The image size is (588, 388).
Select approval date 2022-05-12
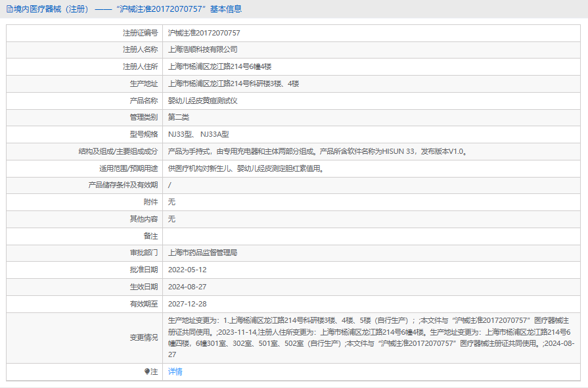tap(187, 270)
